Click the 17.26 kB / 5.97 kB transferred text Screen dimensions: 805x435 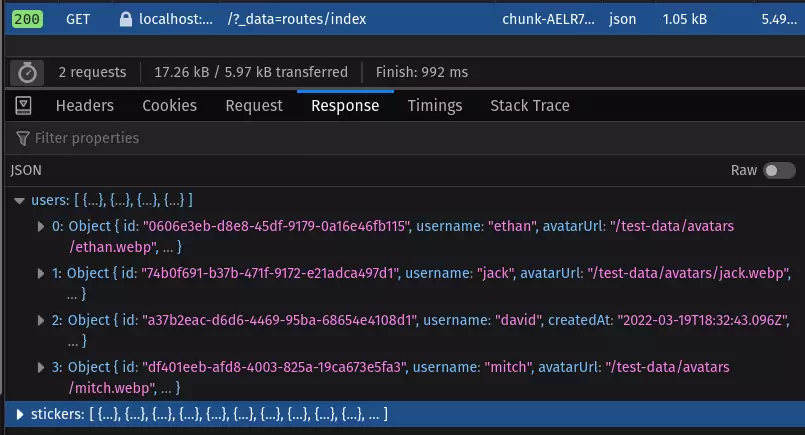pyautogui.click(x=251, y=72)
